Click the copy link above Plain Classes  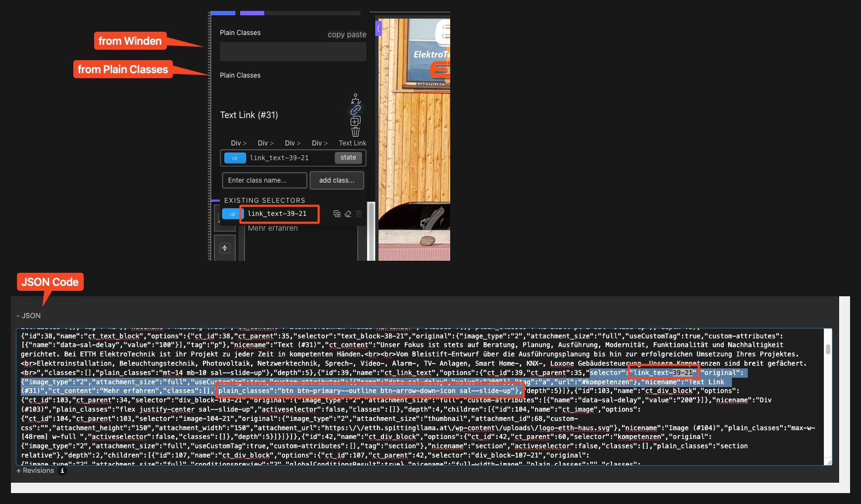(x=336, y=34)
